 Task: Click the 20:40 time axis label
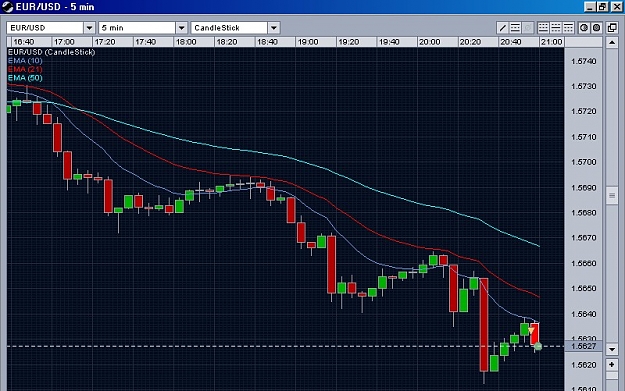(x=511, y=42)
